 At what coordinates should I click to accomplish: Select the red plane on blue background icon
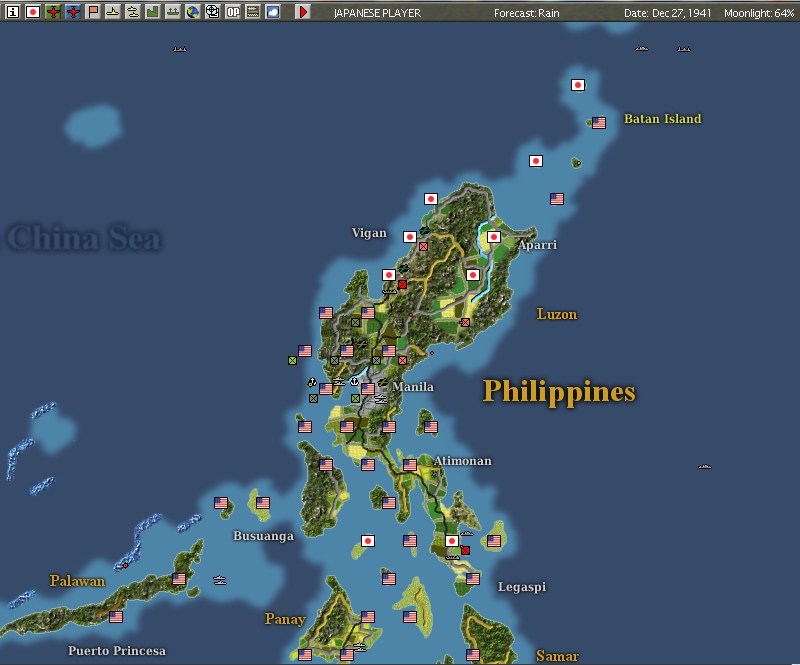(73, 12)
